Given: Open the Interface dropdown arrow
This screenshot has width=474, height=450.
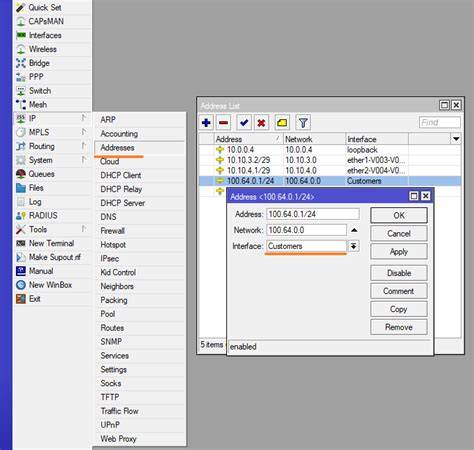Looking at the screenshot, I should [353, 246].
